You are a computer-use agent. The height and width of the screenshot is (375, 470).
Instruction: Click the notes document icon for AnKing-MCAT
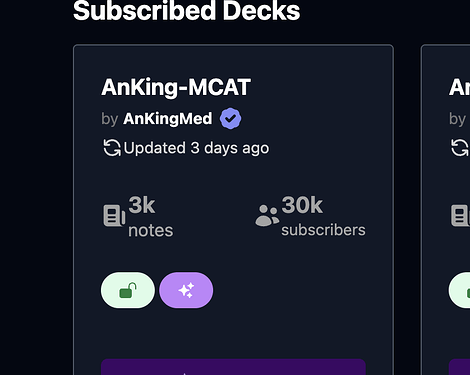pyautogui.click(x=114, y=216)
